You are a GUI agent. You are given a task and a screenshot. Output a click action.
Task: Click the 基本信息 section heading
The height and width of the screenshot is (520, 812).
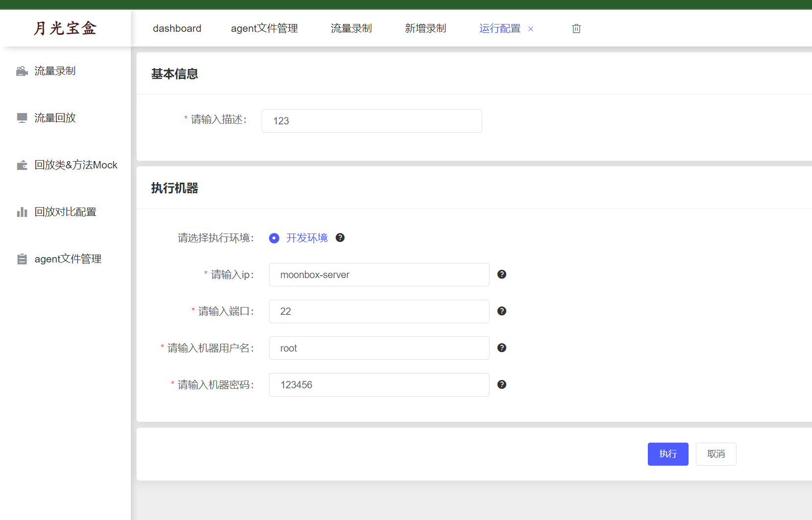pyautogui.click(x=174, y=74)
